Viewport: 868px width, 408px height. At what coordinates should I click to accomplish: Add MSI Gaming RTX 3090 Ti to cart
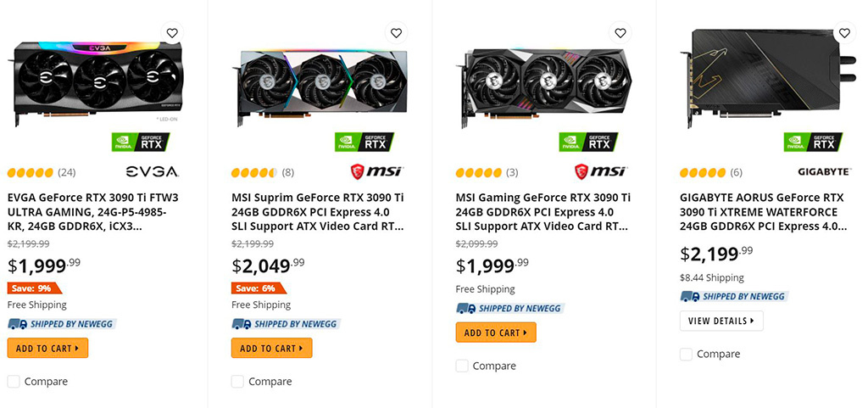click(496, 333)
